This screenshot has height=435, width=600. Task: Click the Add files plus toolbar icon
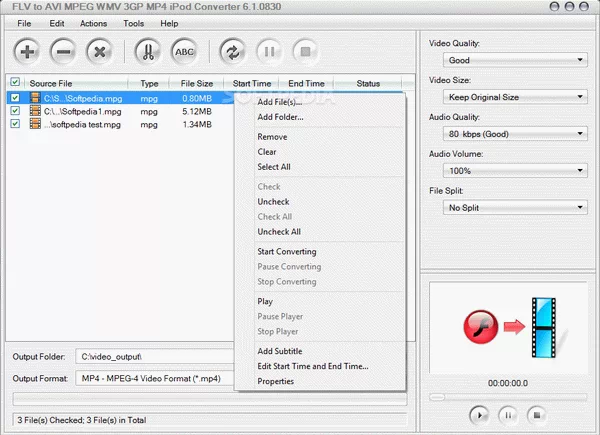tap(27, 52)
